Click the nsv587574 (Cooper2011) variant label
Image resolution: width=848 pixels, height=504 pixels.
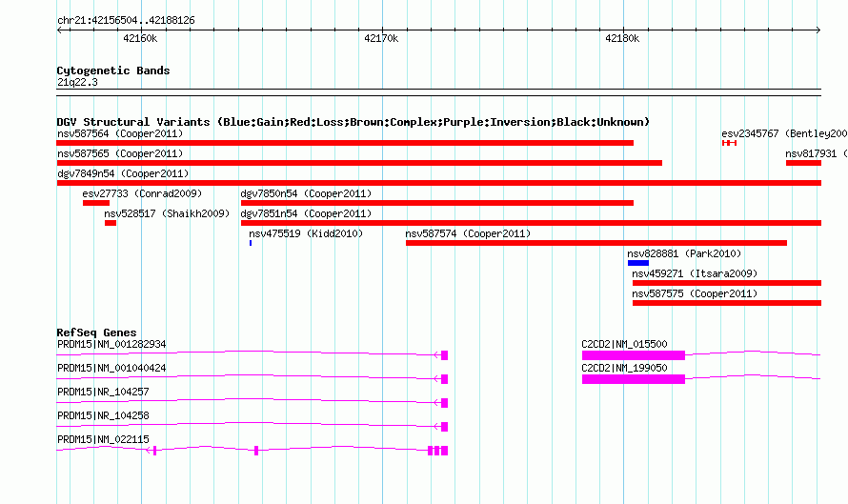pyautogui.click(x=469, y=233)
